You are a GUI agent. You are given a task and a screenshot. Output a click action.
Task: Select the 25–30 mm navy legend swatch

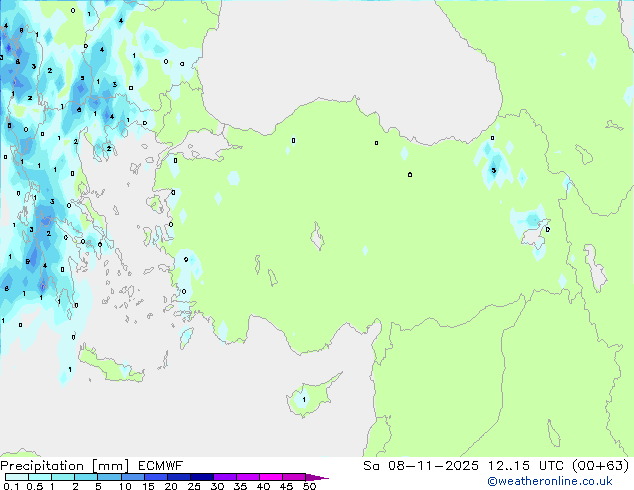(201, 477)
